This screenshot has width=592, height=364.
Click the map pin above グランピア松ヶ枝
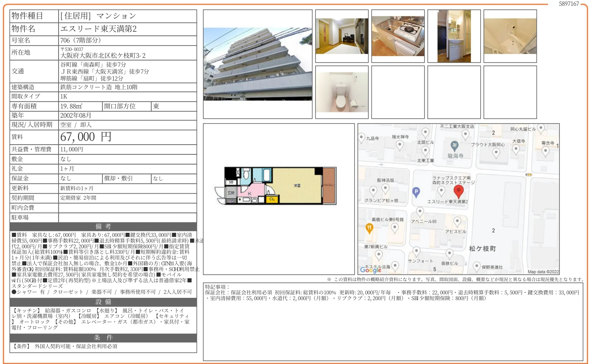click(x=373, y=191)
